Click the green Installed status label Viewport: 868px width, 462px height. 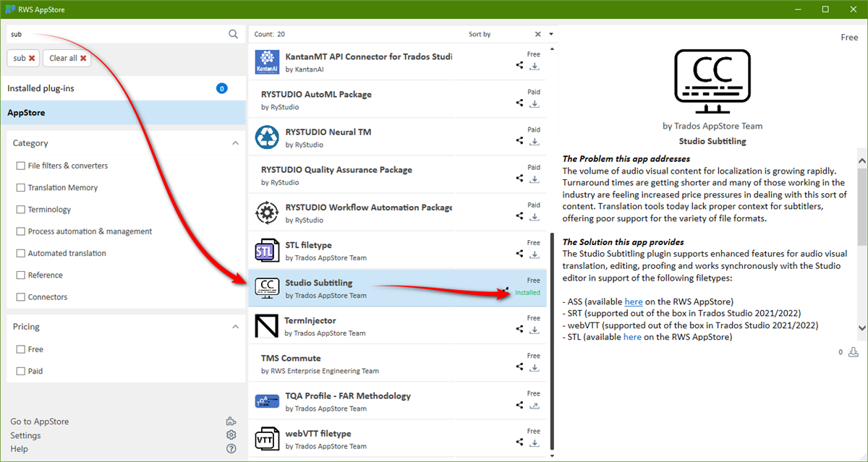527,293
